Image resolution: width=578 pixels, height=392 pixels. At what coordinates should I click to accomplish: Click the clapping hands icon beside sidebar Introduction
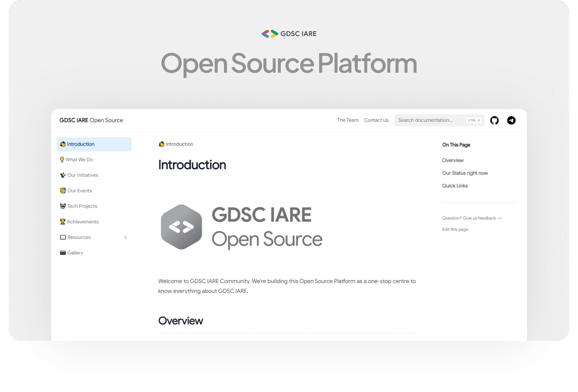point(63,144)
